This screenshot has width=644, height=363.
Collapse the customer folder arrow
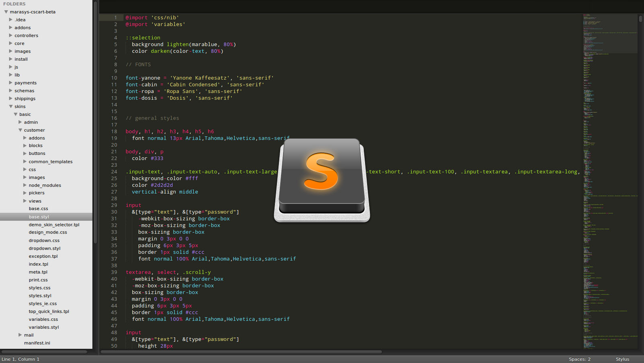20,130
